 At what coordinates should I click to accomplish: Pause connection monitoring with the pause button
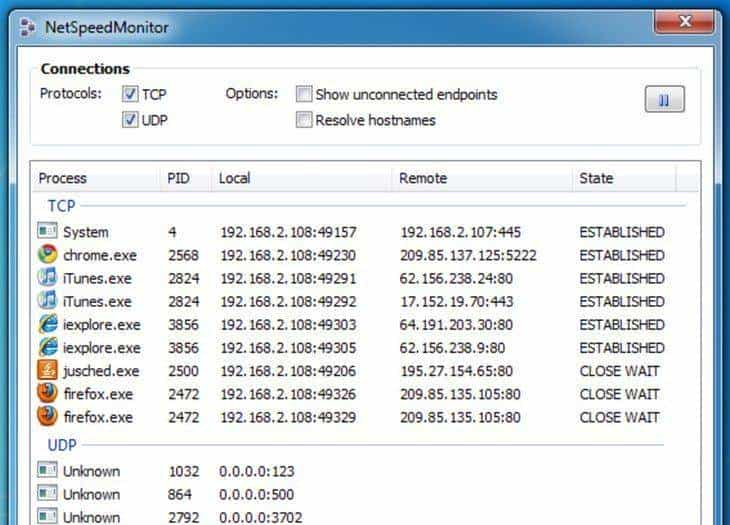(664, 99)
